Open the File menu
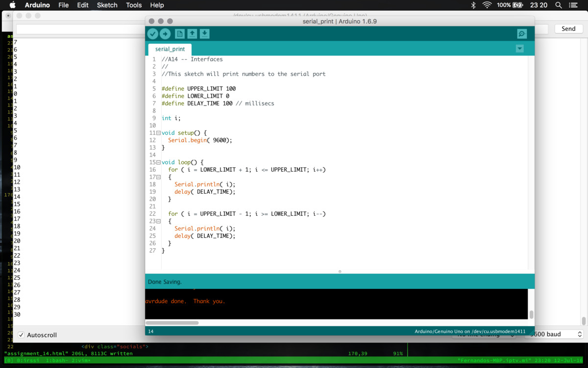588x368 pixels. (x=63, y=5)
